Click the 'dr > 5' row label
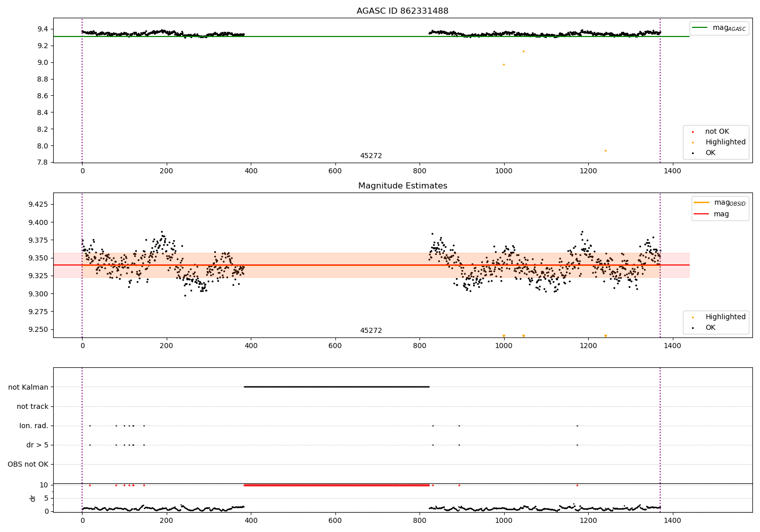This screenshot has width=760, height=532. [x=37, y=445]
